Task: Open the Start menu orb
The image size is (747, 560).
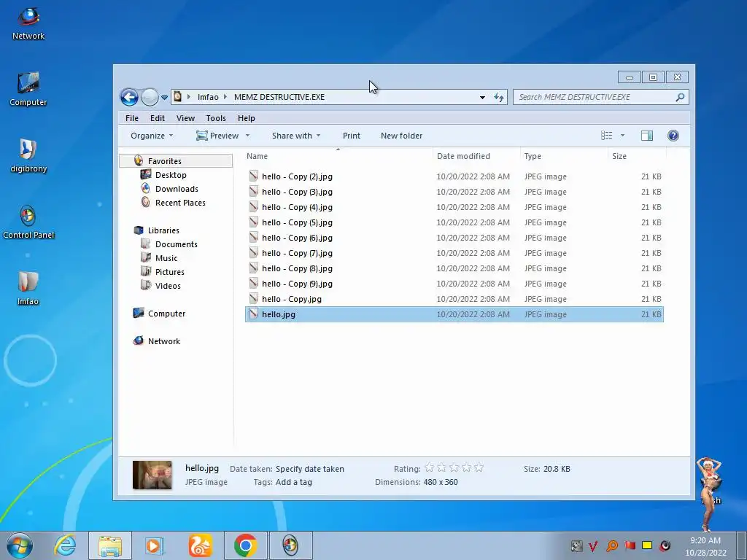Action: tap(20, 545)
